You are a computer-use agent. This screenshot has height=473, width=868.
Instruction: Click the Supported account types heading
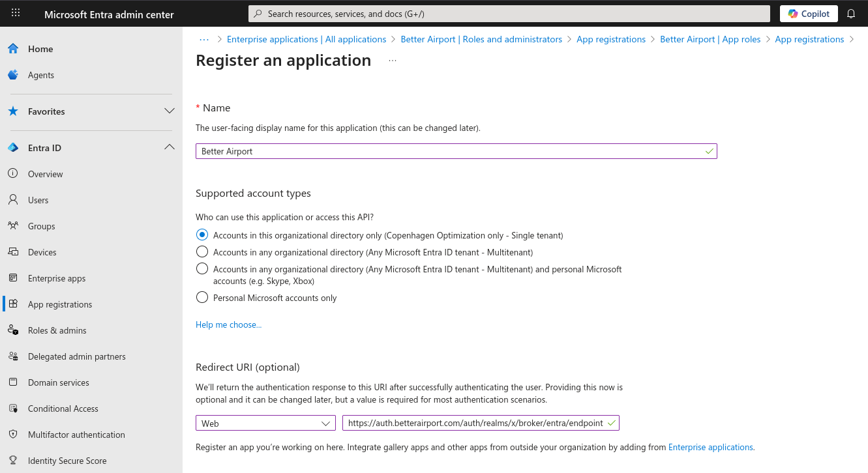[x=253, y=193]
